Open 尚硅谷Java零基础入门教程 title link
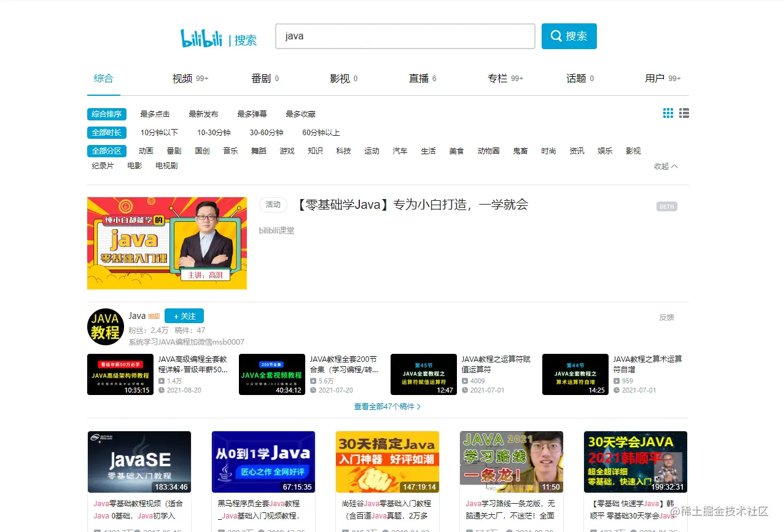Screen dimensions: 783x532 click(x=385, y=509)
